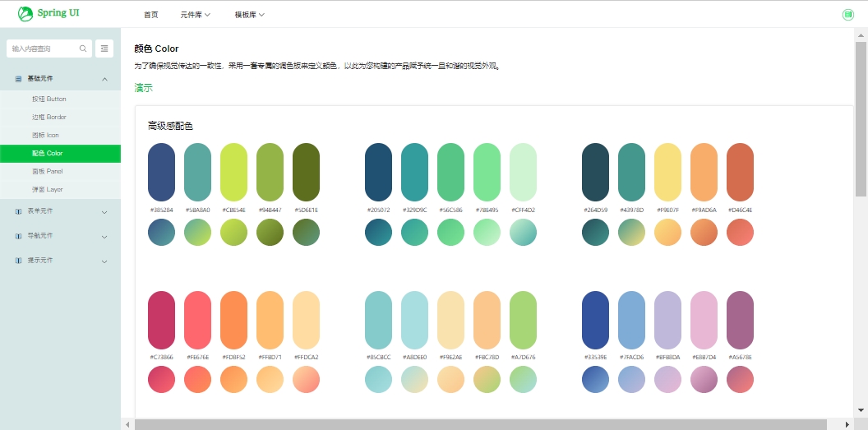The image size is (868, 430).
Task: Click the search magnifier icon in sidebar
Action: tap(83, 49)
